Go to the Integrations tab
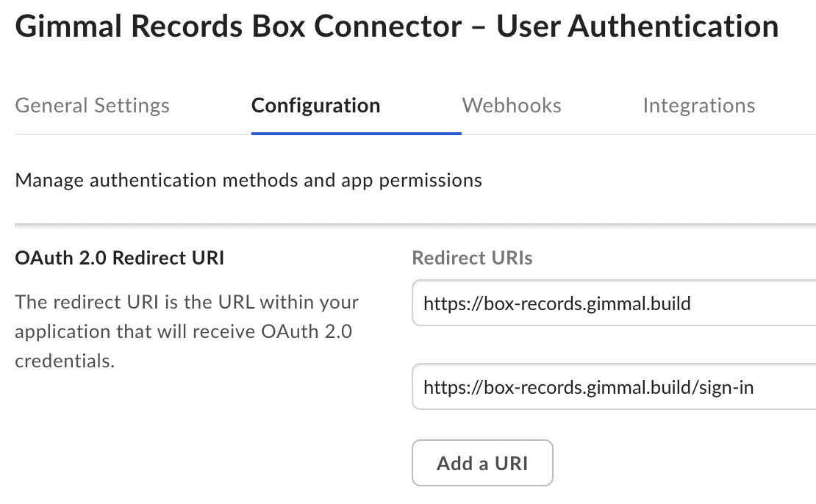Image resolution: width=816 pixels, height=504 pixels. click(698, 106)
